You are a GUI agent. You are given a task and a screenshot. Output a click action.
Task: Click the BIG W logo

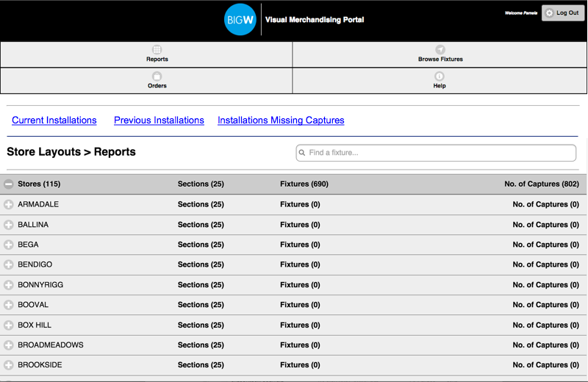(x=240, y=20)
